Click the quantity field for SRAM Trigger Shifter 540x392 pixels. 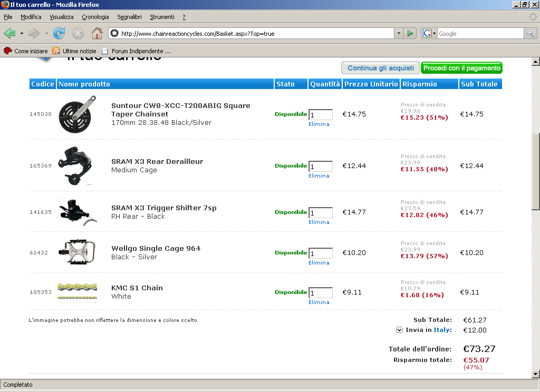(321, 213)
